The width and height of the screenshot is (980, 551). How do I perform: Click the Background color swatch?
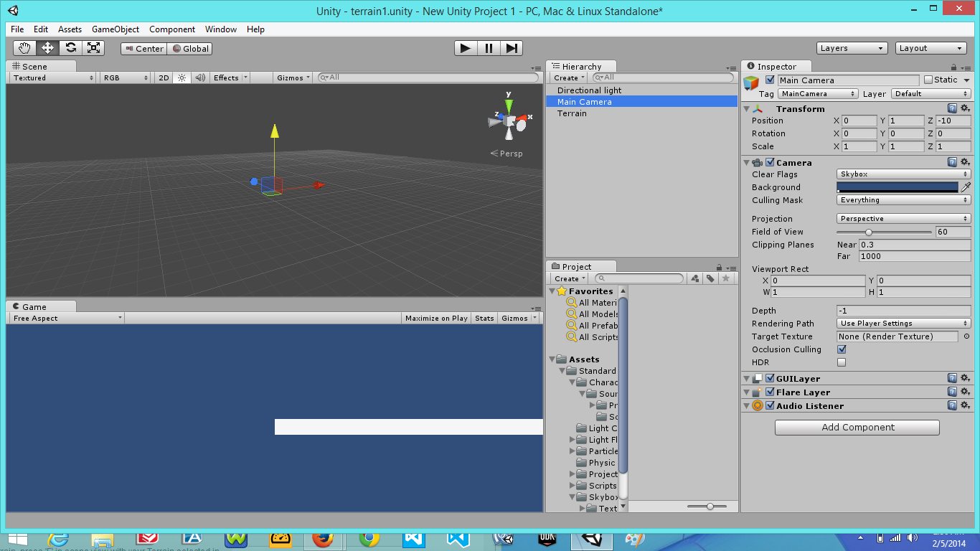pos(897,187)
